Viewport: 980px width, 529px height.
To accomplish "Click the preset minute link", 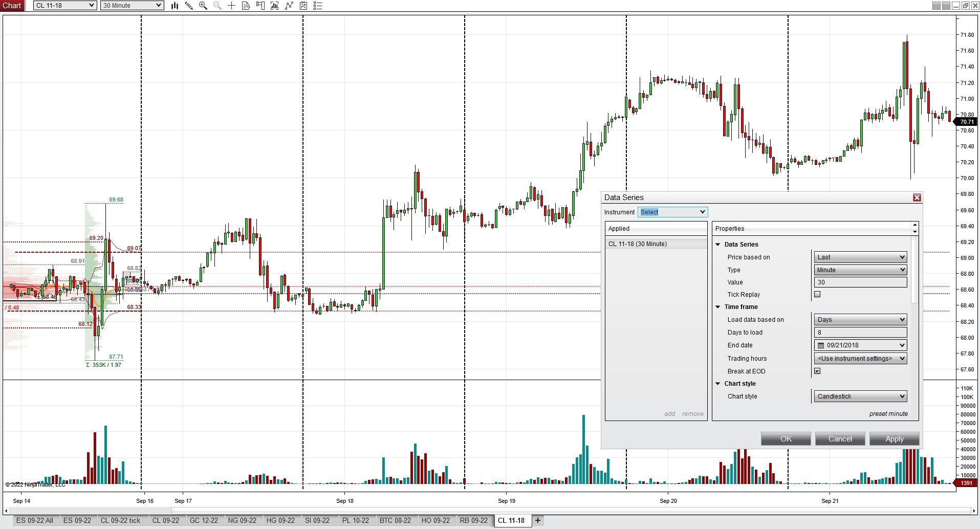I will click(x=888, y=414).
